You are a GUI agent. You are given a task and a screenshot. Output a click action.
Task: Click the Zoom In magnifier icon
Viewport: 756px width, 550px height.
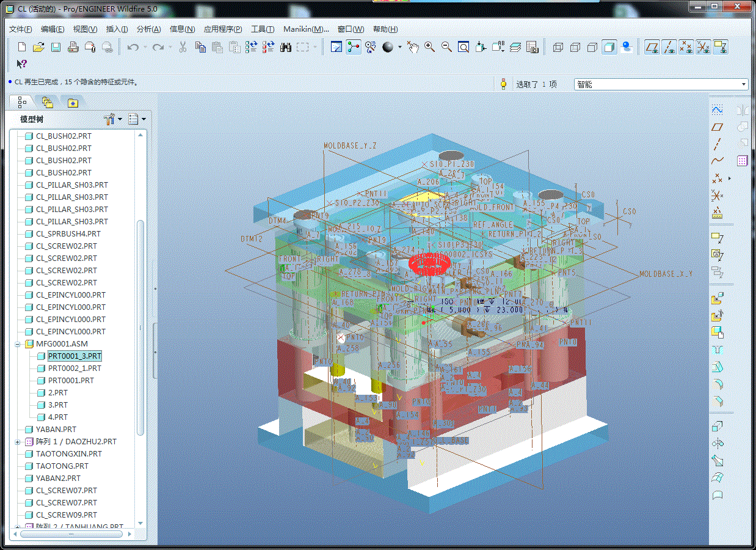point(430,47)
